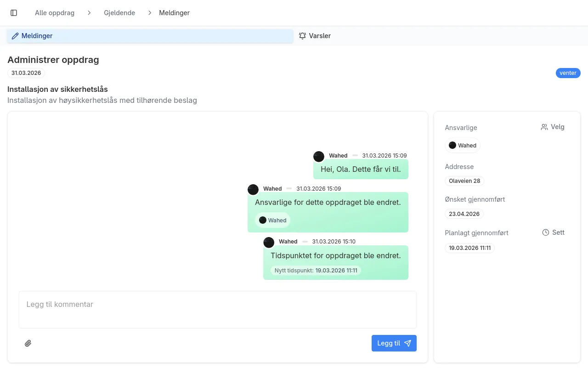Click the clock icon next to Sett
This screenshot has width=588, height=368.
(x=546, y=232)
